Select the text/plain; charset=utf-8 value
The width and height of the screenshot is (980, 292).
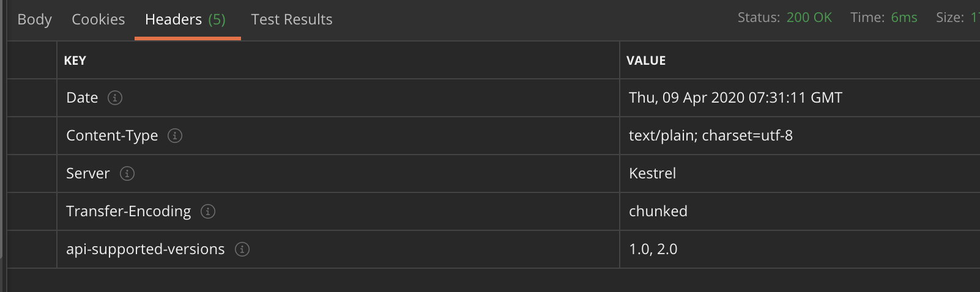[x=711, y=136]
